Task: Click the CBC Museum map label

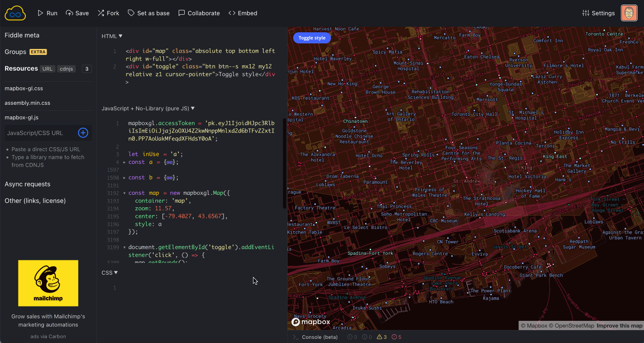Action: click(x=443, y=221)
